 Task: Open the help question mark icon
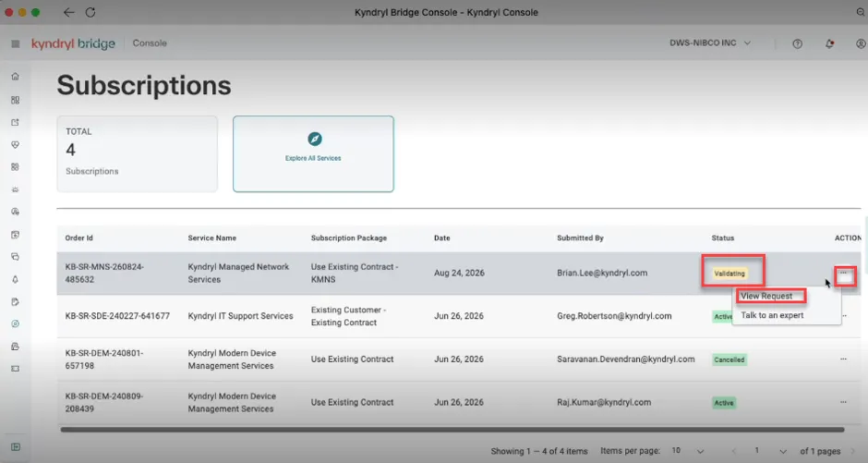[x=797, y=43]
